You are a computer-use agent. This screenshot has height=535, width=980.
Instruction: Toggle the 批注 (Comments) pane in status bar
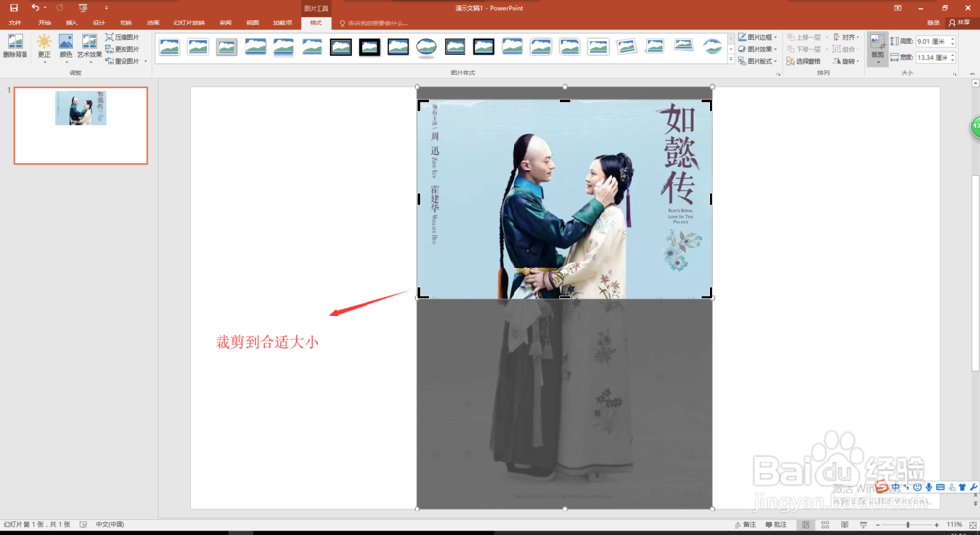click(777, 525)
